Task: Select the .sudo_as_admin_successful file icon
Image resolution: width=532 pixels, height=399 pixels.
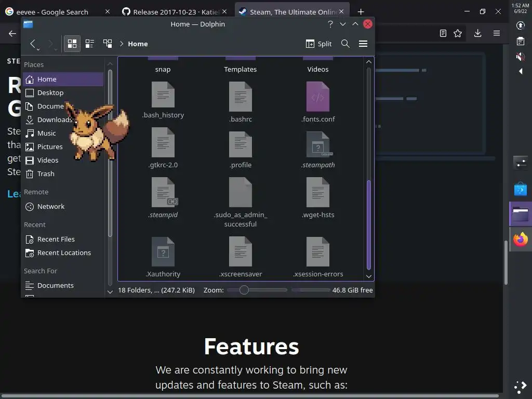Action: point(241,192)
